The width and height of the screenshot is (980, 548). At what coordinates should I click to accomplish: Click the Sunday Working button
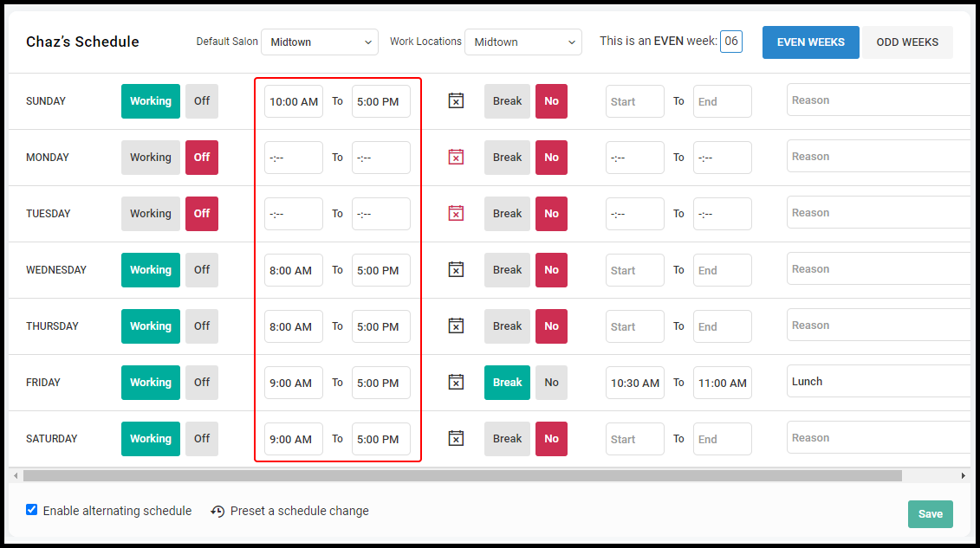pyautogui.click(x=151, y=101)
